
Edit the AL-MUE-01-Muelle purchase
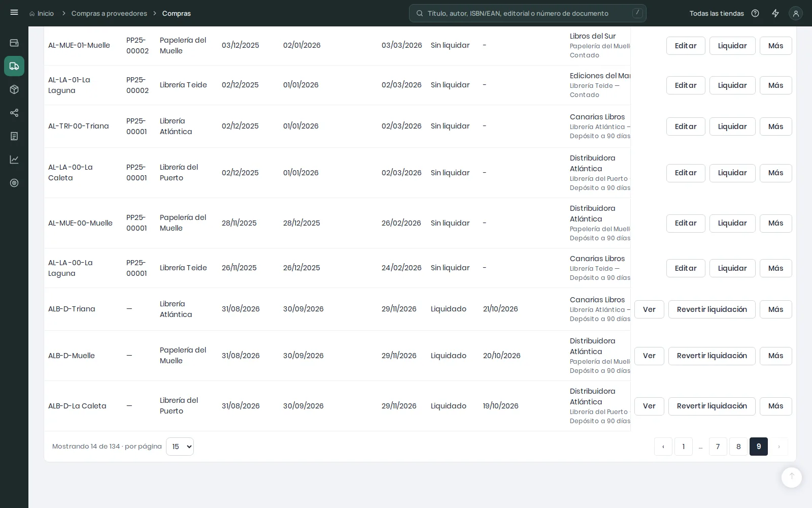coord(686,46)
